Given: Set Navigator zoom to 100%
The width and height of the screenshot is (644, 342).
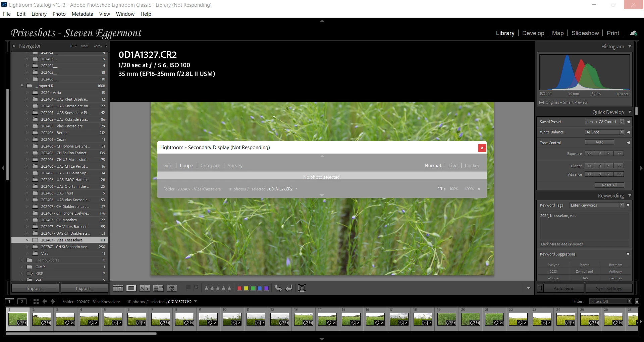Looking at the screenshot, I should tap(85, 46).
